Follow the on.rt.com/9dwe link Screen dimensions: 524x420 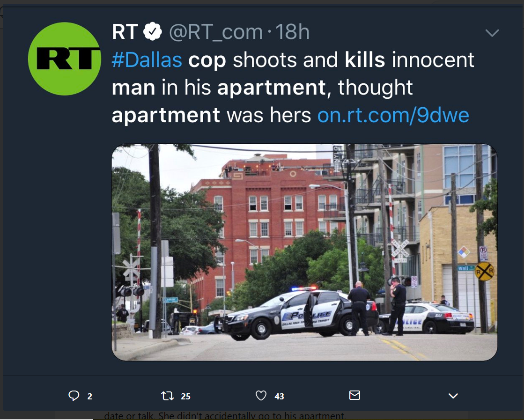click(x=393, y=115)
